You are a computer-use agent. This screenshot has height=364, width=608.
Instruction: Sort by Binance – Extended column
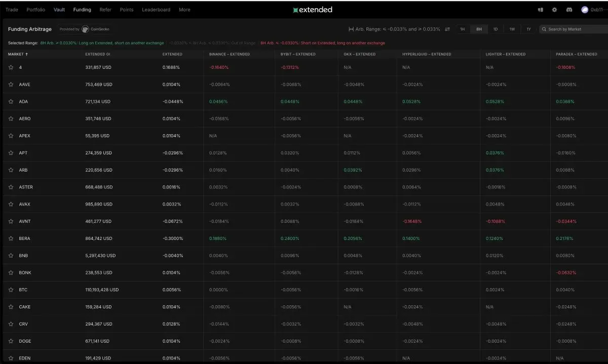click(230, 54)
